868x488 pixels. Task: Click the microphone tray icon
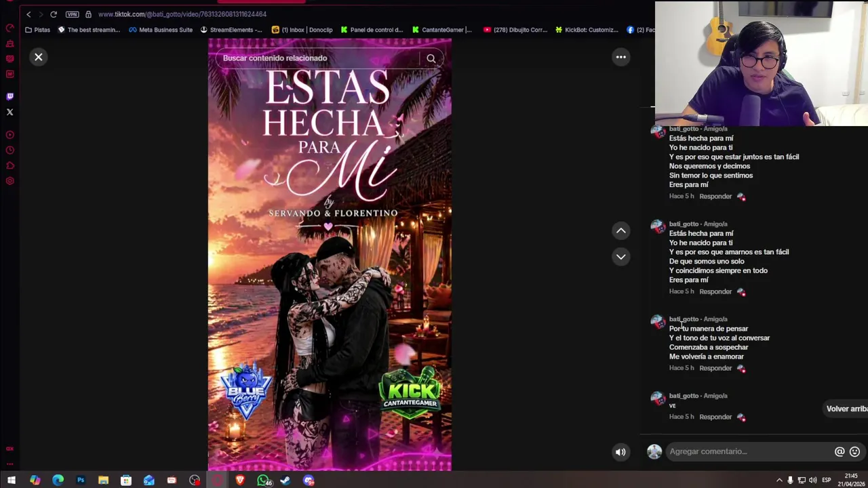coord(790,481)
